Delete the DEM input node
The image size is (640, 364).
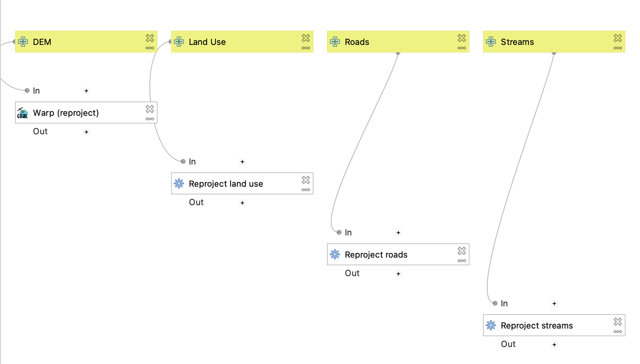pyautogui.click(x=150, y=38)
